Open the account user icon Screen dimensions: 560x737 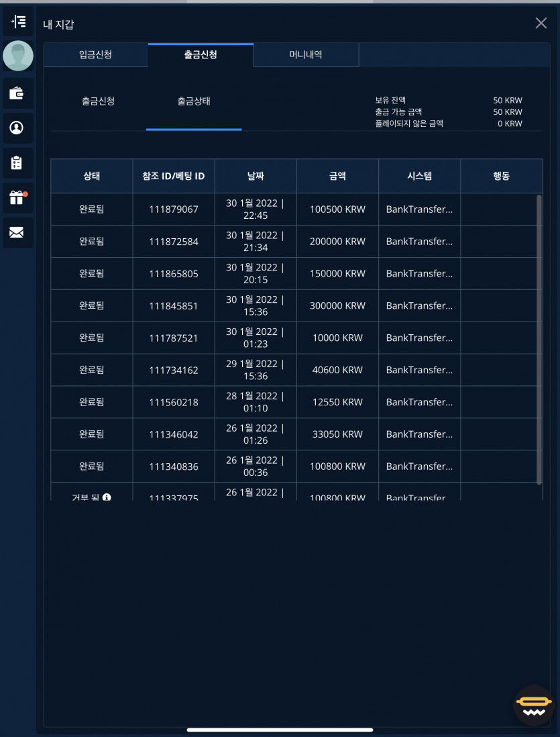click(18, 128)
